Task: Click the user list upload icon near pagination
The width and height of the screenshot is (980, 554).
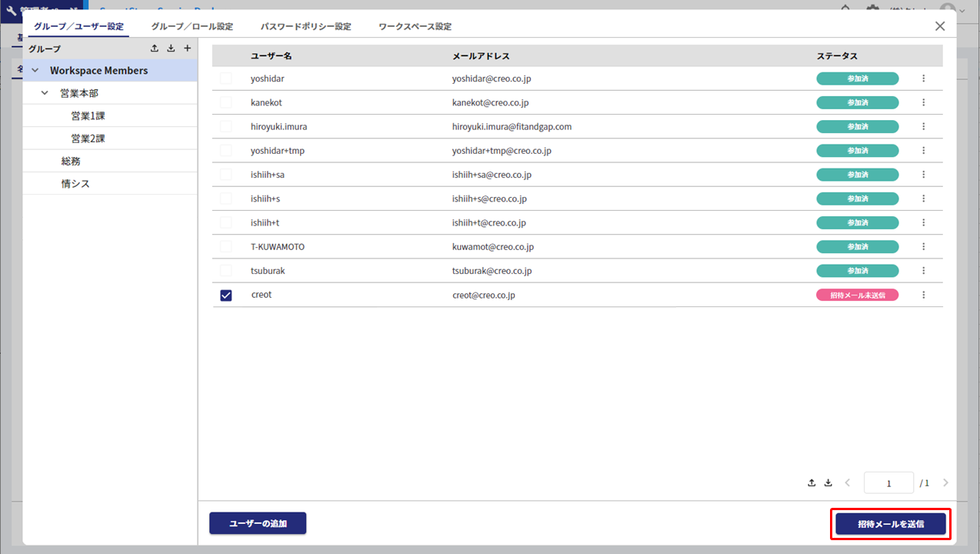Action: pyautogui.click(x=812, y=483)
